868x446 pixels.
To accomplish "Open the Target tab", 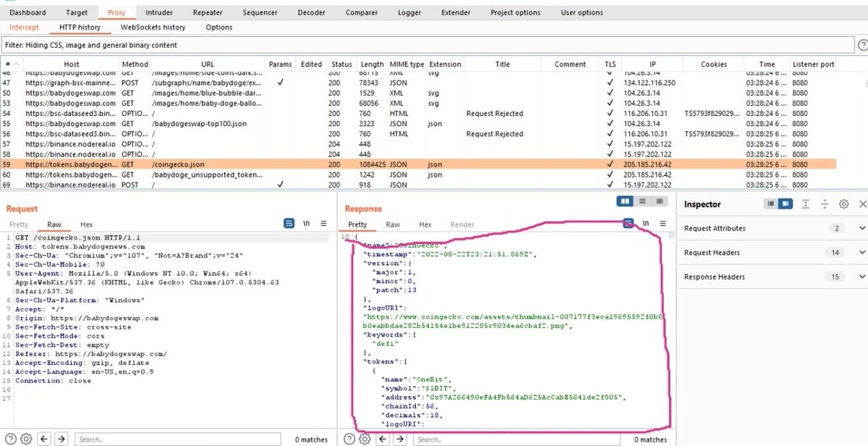I will click(x=77, y=12).
